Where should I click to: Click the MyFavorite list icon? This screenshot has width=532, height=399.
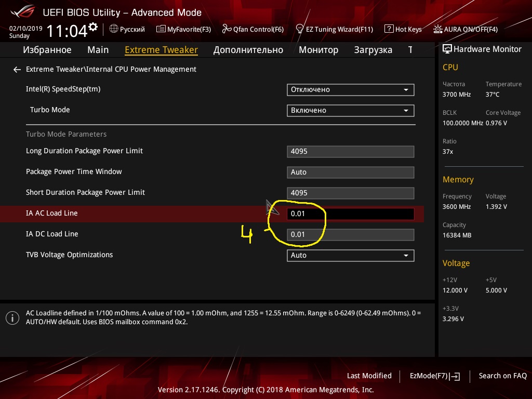[x=161, y=29]
